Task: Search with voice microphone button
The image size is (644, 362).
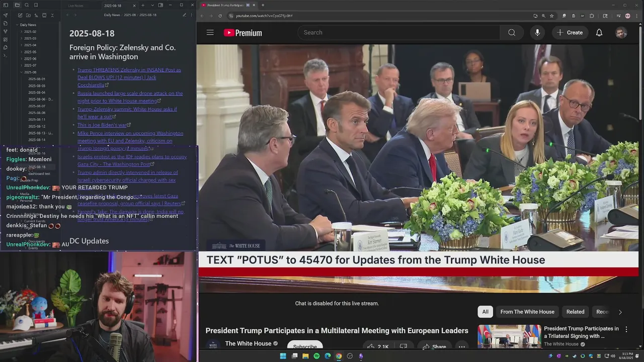Action: (537, 33)
